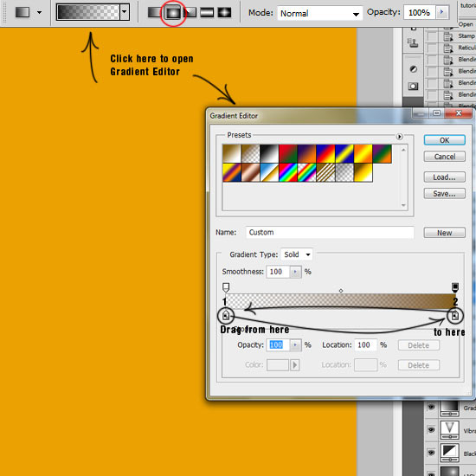This screenshot has height=476, width=476.
Task: Open the Clone Source panel icon
Action: [413, 43]
